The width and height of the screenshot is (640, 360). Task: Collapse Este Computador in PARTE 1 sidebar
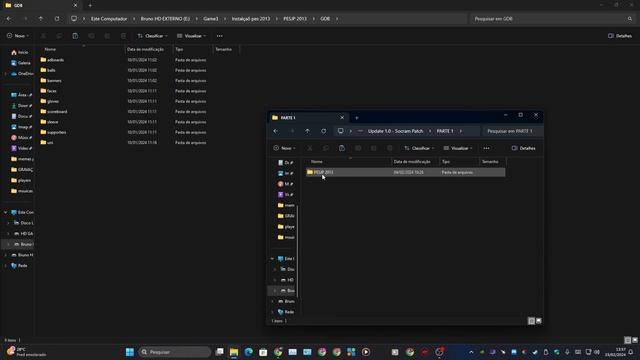[272, 259]
